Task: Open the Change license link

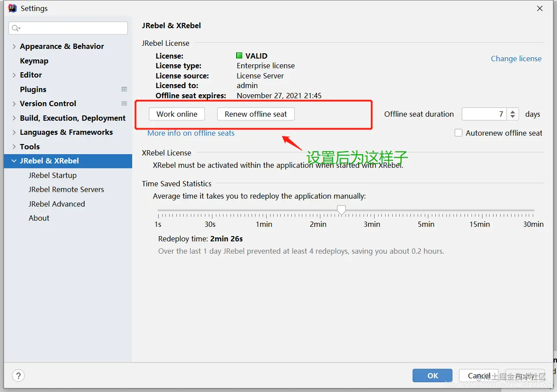Action: [x=516, y=59]
